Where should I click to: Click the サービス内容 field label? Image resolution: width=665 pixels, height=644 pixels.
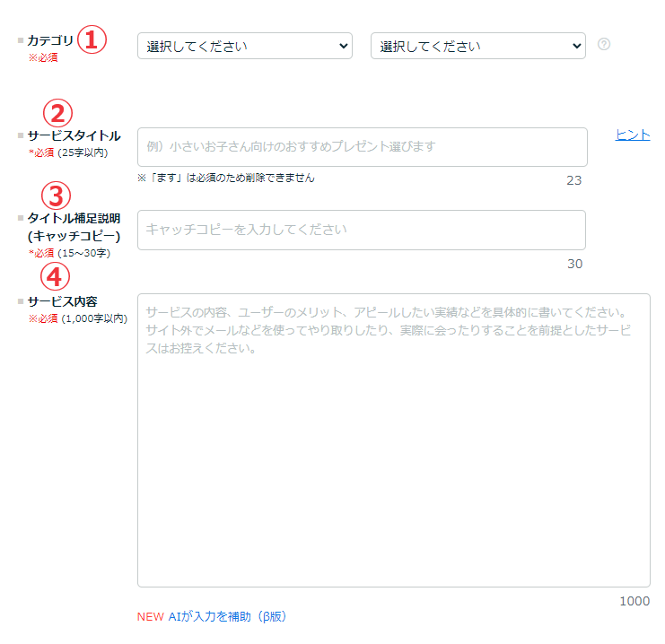click(62, 301)
